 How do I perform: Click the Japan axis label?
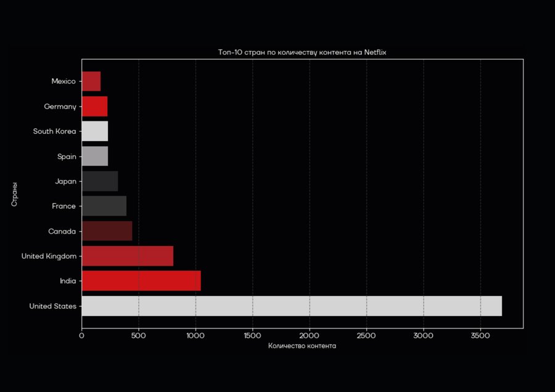click(65, 181)
